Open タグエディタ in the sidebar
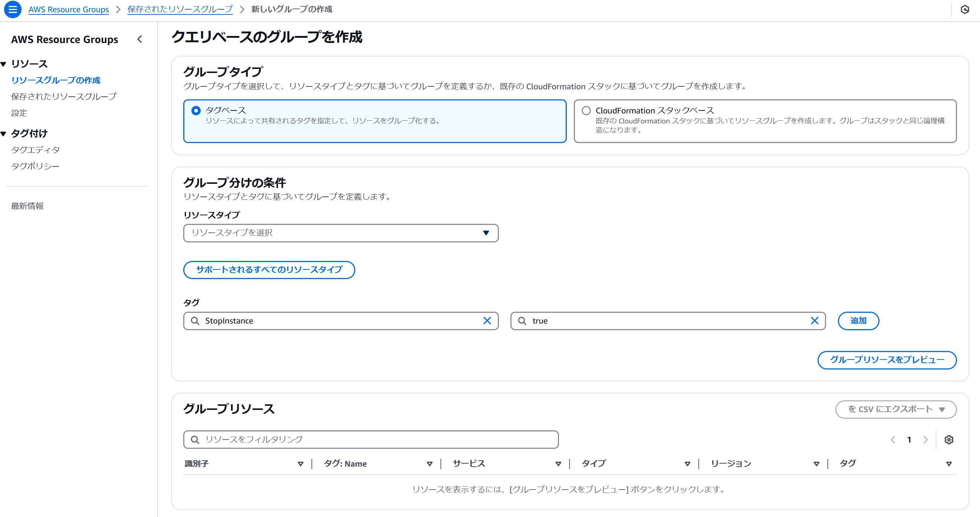Image resolution: width=980 pixels, height=517 pixels. pos(35,150)
